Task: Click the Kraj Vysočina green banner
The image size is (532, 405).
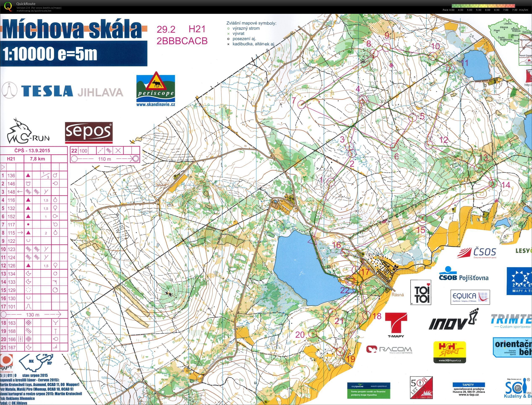Action: [369, 390]
